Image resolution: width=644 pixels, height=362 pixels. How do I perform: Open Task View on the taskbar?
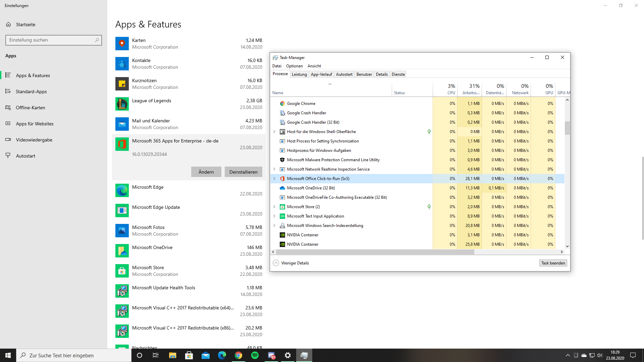point(156,355)
